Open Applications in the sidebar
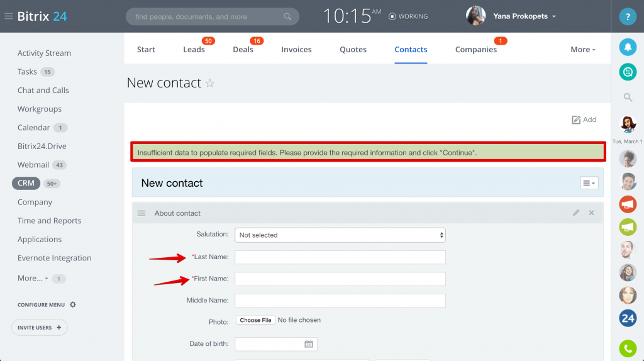 pos(40,239)
